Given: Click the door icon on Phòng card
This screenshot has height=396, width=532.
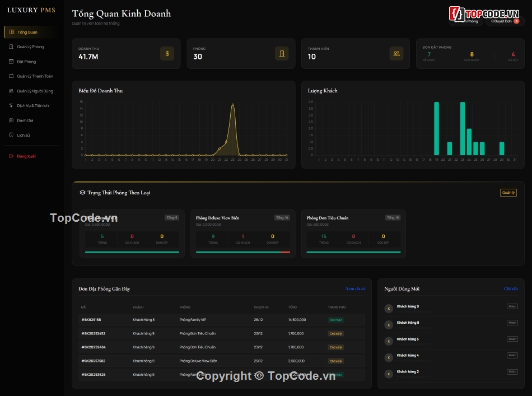Looking at the screenshot, I should [282, 53].
